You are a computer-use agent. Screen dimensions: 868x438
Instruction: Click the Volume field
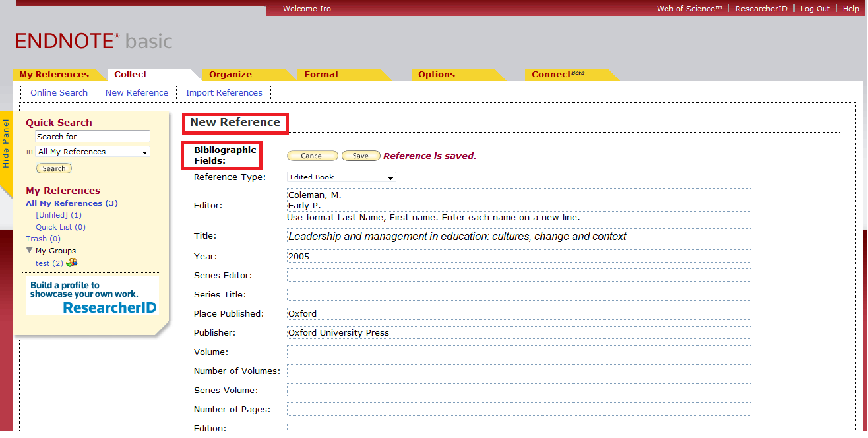pos(518,352)
